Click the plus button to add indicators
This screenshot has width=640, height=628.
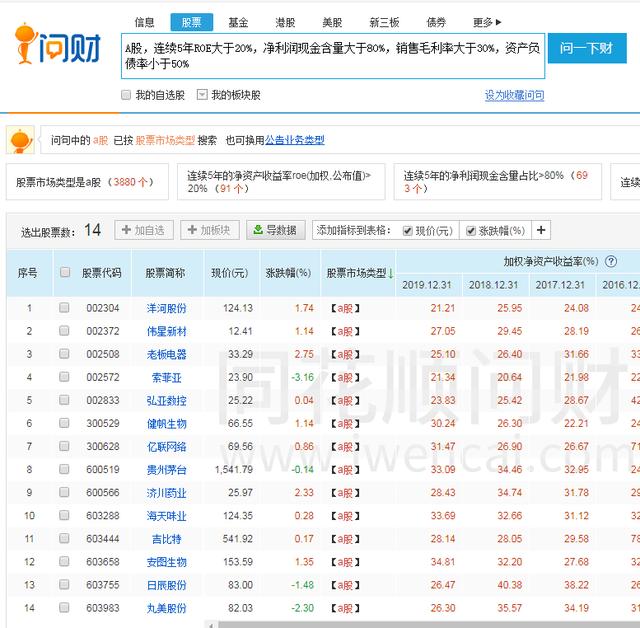point(541,230)
